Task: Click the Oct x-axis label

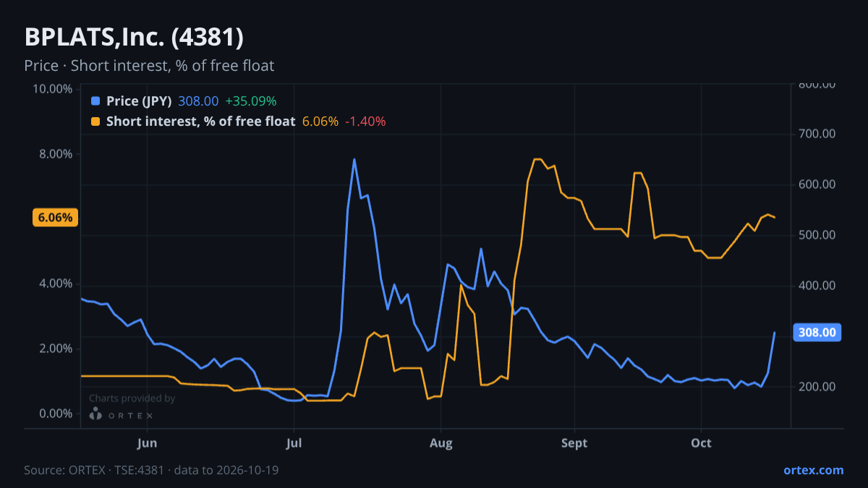Action: (702, 442)
